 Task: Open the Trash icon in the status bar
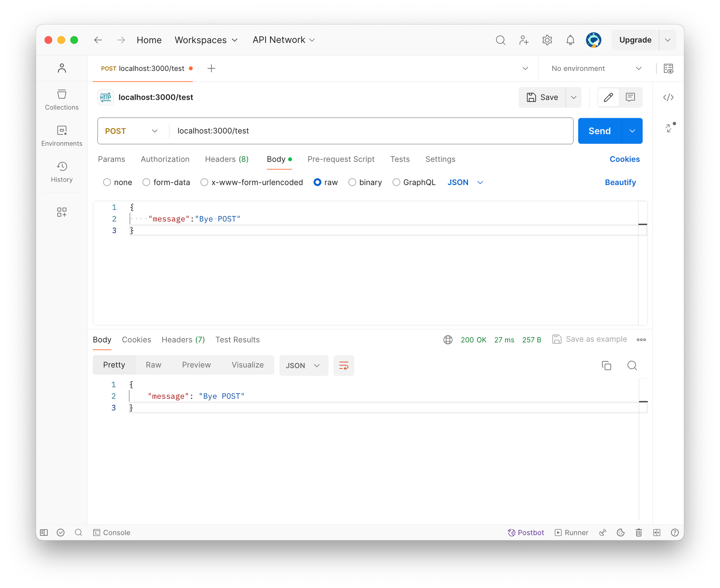(639, 533)
